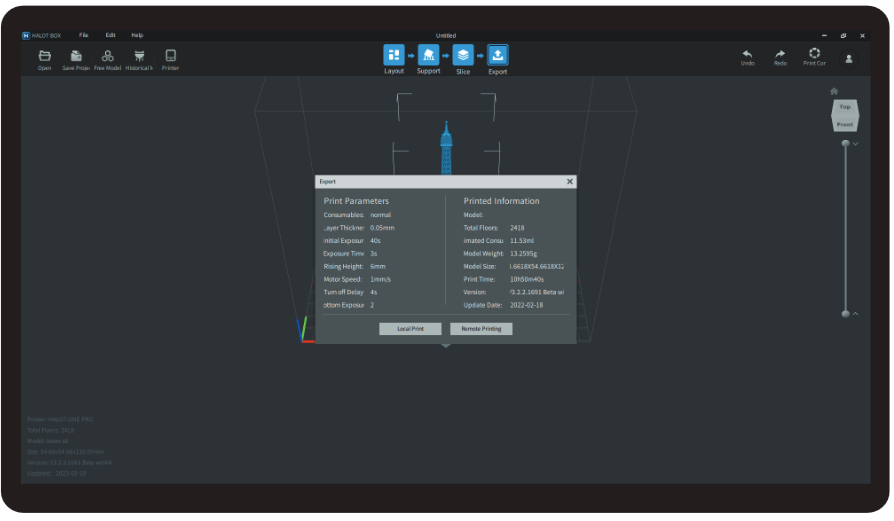Open Print Control icon
The image size is (894, 521).
[814, 53]
